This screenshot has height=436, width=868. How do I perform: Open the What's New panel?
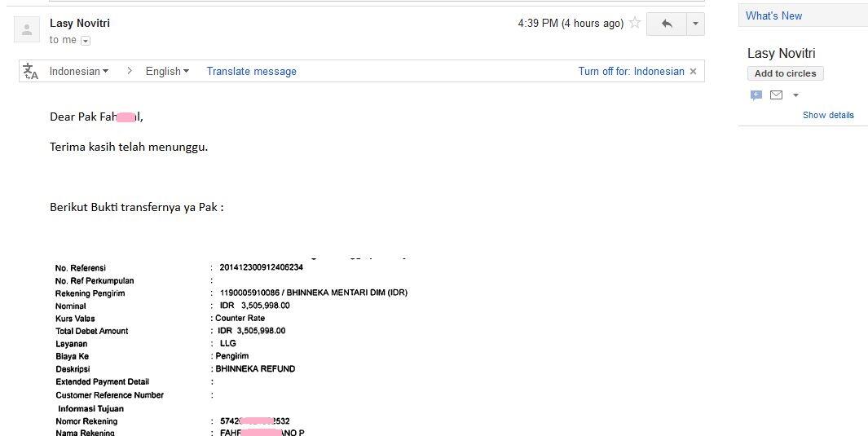(x=773, y=16)
